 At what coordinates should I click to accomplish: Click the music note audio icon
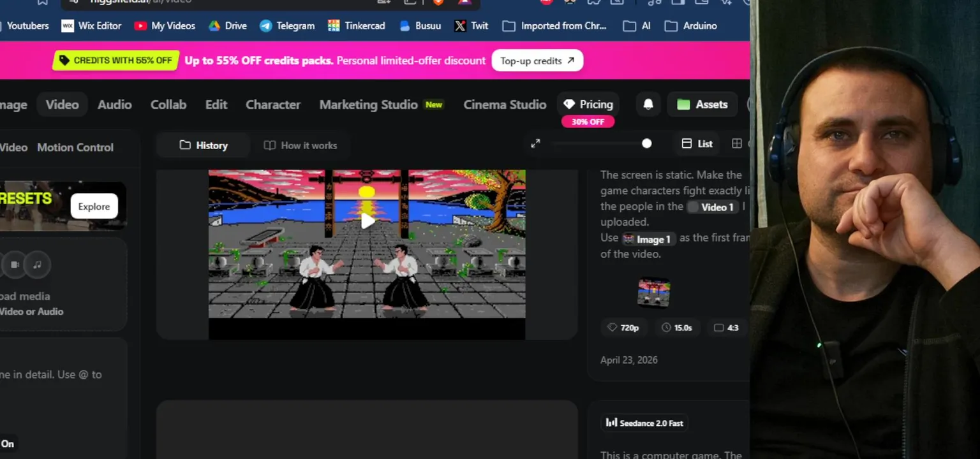[37, 265]
